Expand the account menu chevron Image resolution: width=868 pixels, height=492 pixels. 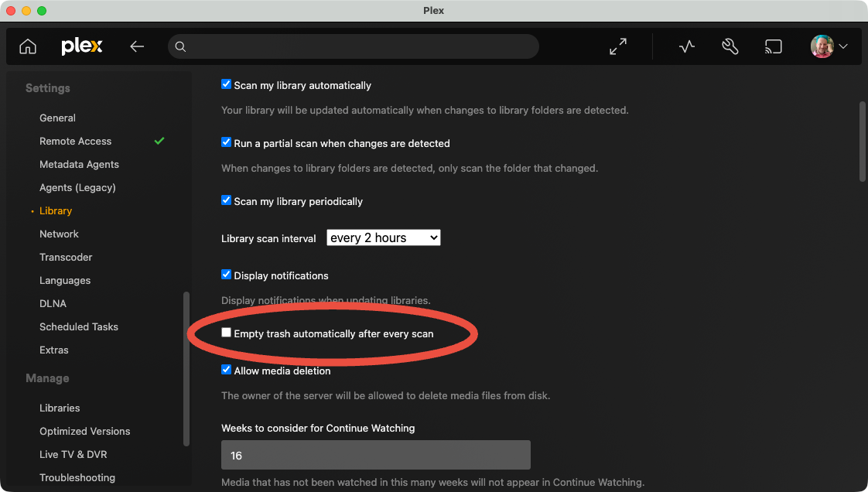point(843,46)
